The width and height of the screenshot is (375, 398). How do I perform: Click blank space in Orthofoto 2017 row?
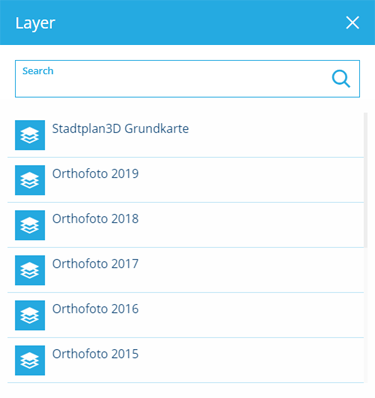250,270
